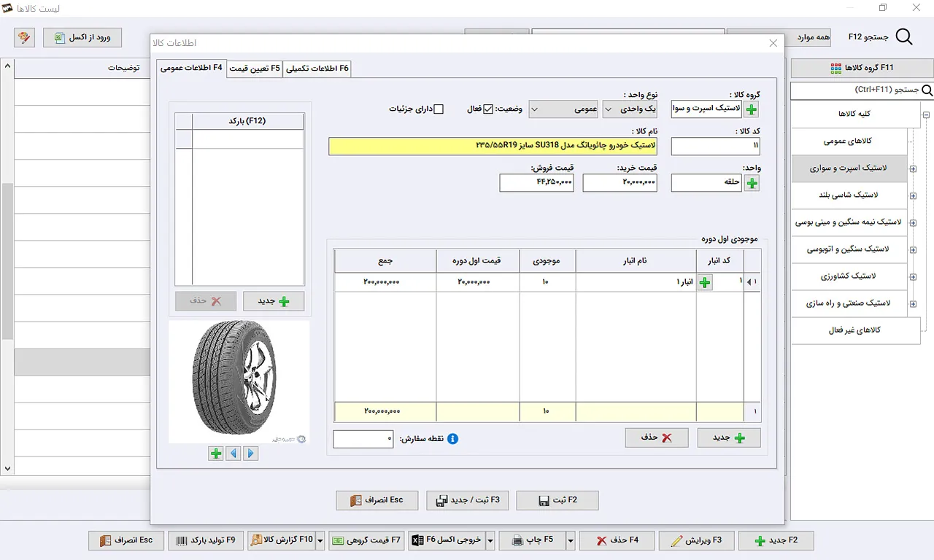Click the green plus next to واحد field
The width and height of the screenshot is (934, 560).
[752, 183]
